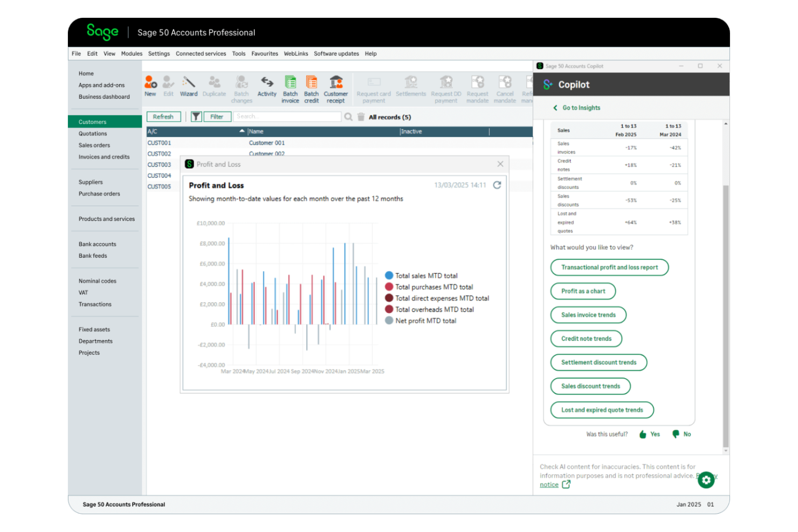This screenshot has height=532, width=798.
Task: Toggle Total purchases MTD total legend
Action: (x=429, y=287)
